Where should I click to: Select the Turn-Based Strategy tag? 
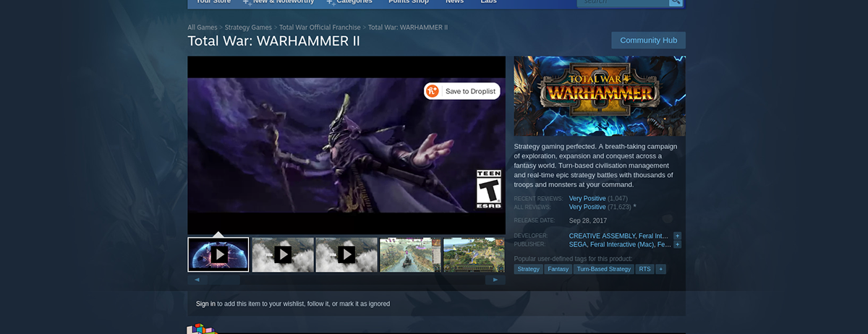[604, 269]
